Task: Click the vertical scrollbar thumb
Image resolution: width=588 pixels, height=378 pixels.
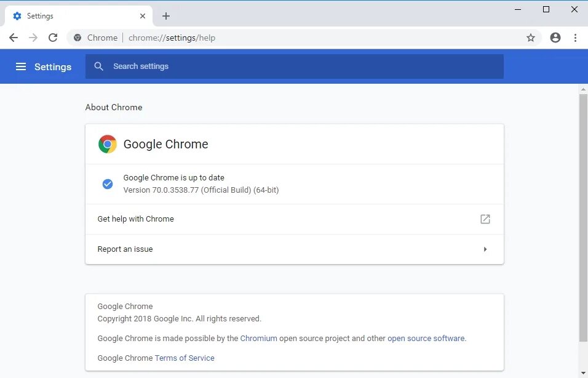Action: pos(583,215)
